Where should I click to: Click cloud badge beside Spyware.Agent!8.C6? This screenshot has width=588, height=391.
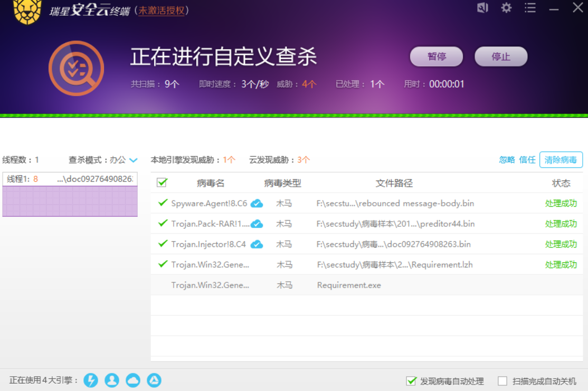pyautogui.click(x=257, y=204)
